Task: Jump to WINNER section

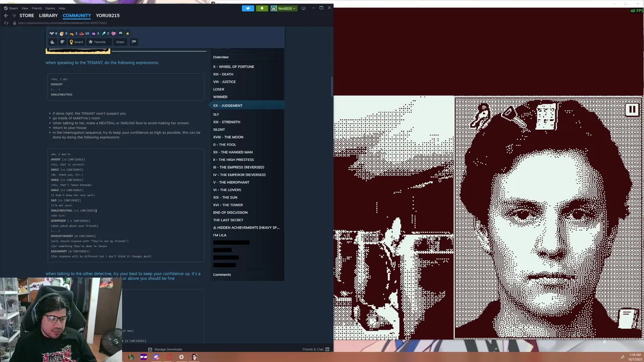Action: click(220, 97)
